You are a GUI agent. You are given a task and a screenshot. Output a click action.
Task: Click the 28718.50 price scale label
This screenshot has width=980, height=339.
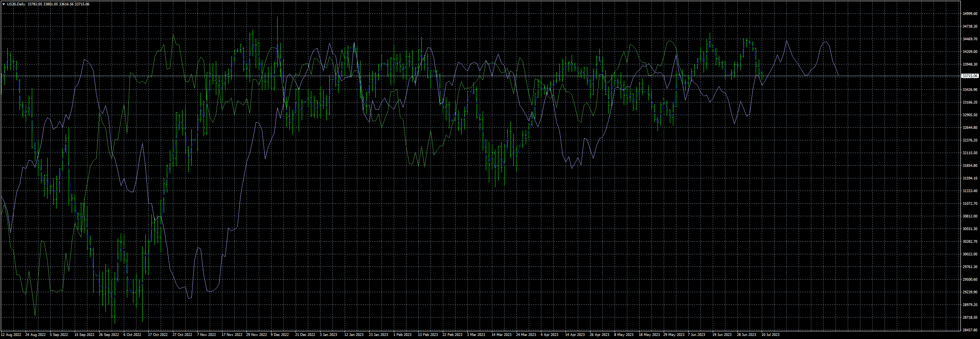970,318
